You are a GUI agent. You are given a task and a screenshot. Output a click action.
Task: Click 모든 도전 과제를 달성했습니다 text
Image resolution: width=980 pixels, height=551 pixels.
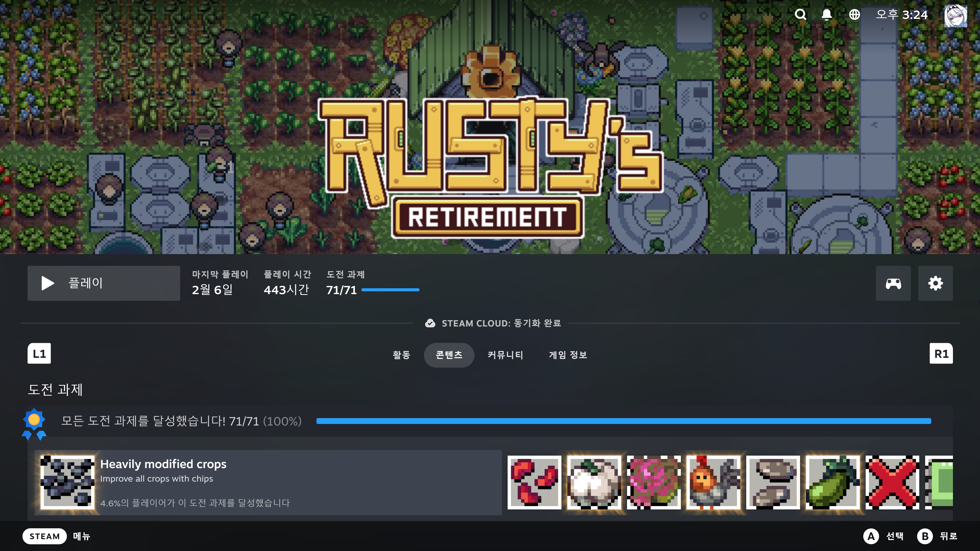point(143,421)
